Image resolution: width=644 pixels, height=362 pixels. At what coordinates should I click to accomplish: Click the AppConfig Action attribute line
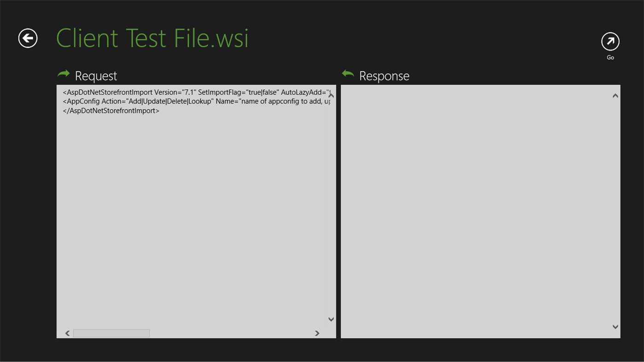(x=196, y=101)
